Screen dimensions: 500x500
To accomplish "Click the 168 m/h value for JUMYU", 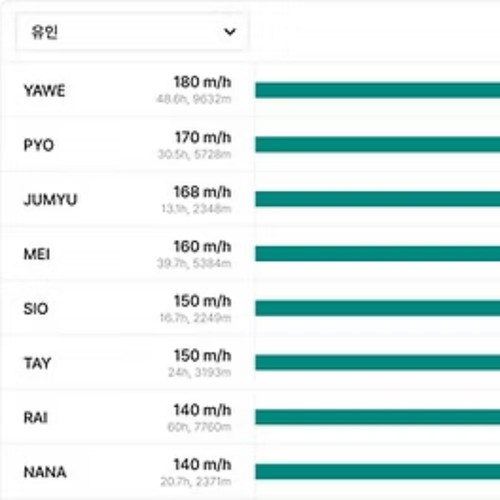I will click(x=202, y=192).
